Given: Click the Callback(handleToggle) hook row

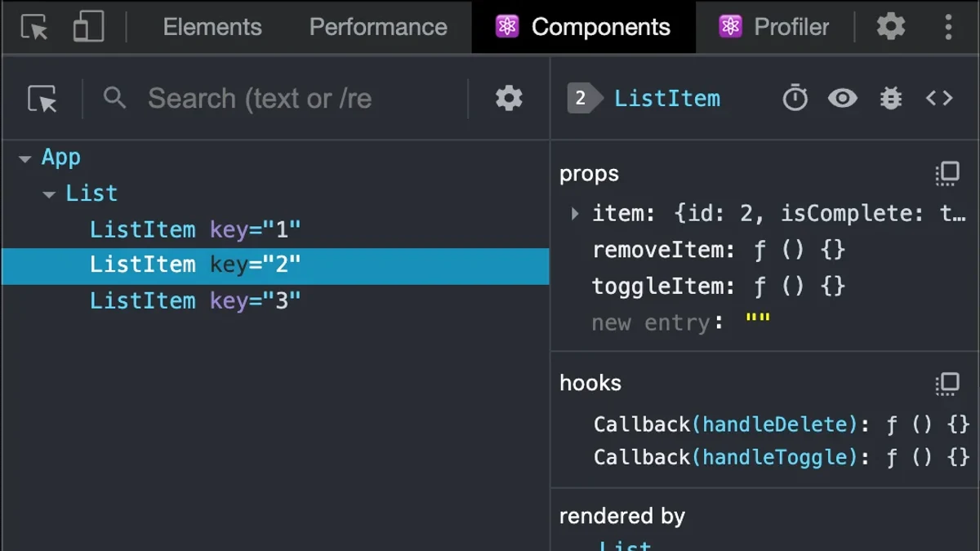Looking at the screenshot, I should click(782, 457).
